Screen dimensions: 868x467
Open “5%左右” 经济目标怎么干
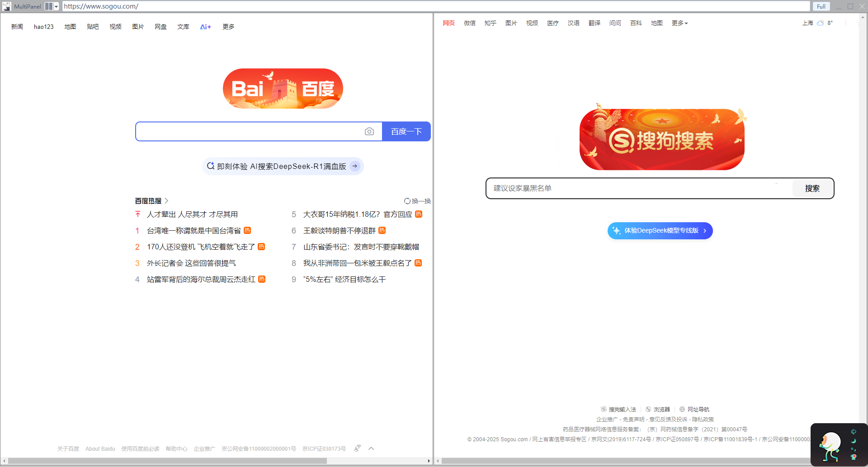(344, 279)
